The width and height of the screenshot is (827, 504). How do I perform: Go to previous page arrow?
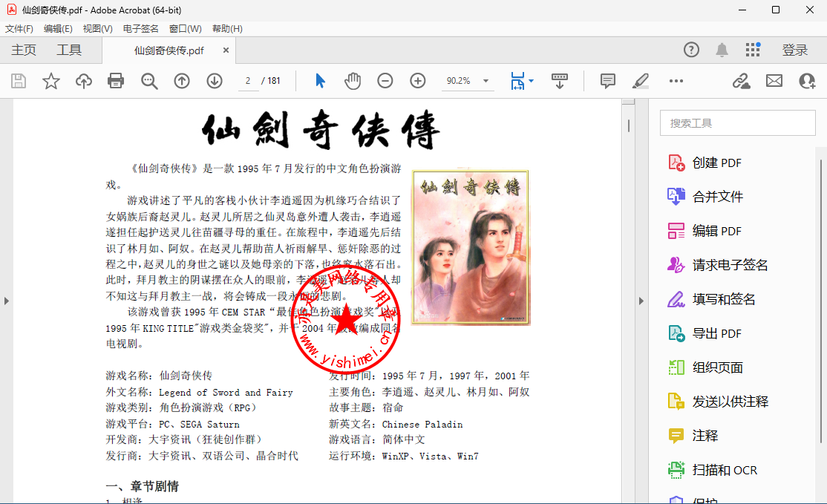click(182, 81)
